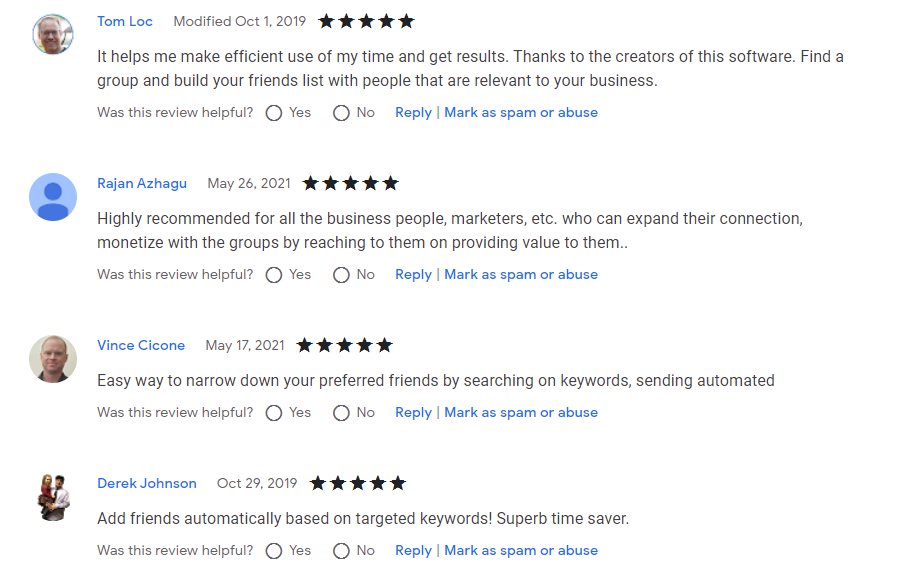The height and width of the screenshot is (568, 900).
Task: Click Tom Loc's profile avatar
Action: [53, 35]
